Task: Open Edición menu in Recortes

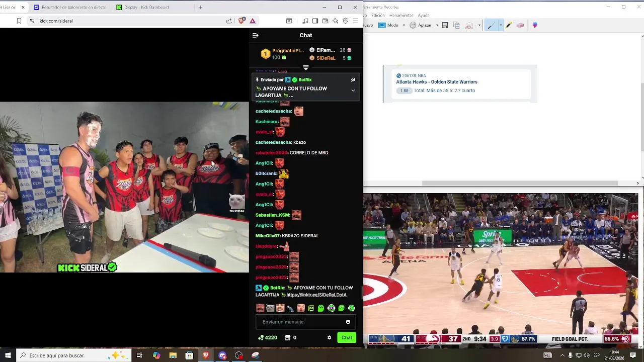Action: pyautogui.click(x=378, y=15)
